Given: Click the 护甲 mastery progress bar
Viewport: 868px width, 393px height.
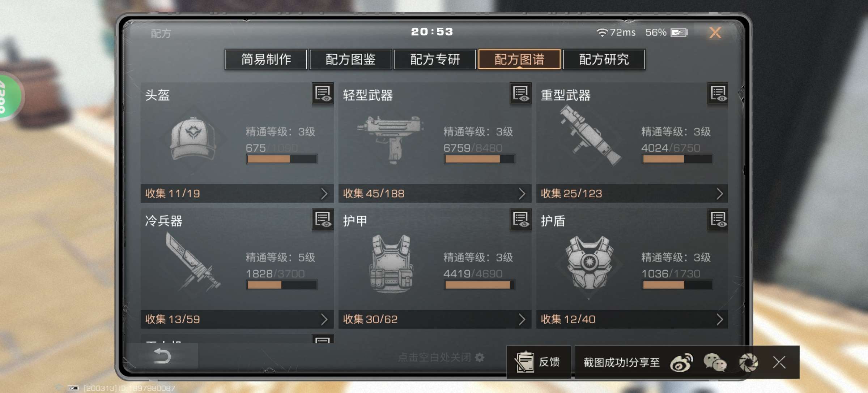Looking at the screenshot, I should pyautogui.click(x=479, y=285).
